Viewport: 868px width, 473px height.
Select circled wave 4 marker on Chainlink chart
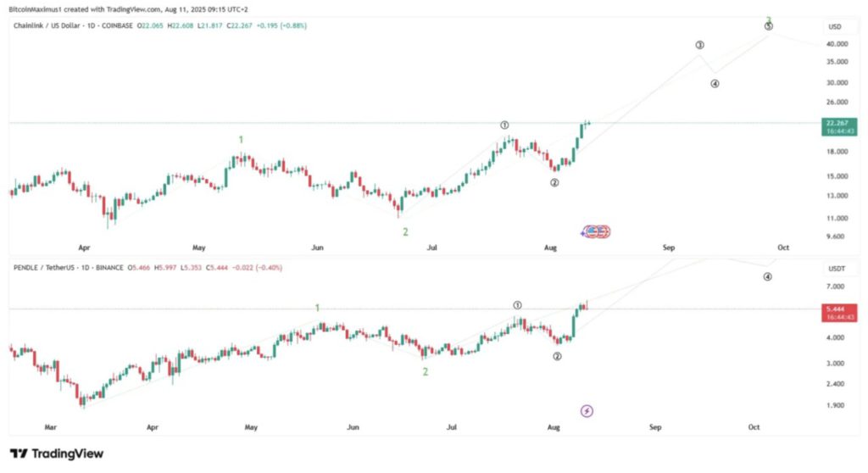715,84
